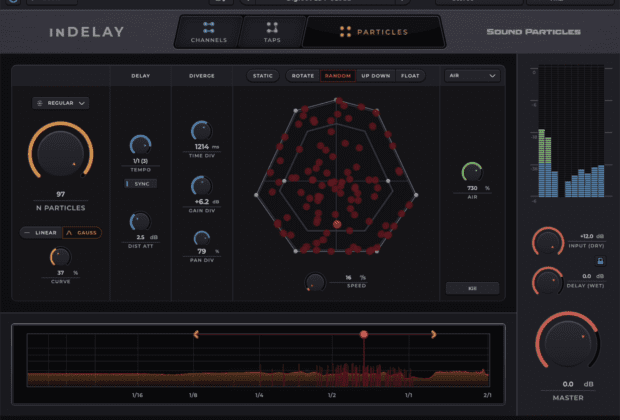Click the Dist Att value 2.5 dB
This screenshot has width=620, height=420.
click(x=146, y=237)
